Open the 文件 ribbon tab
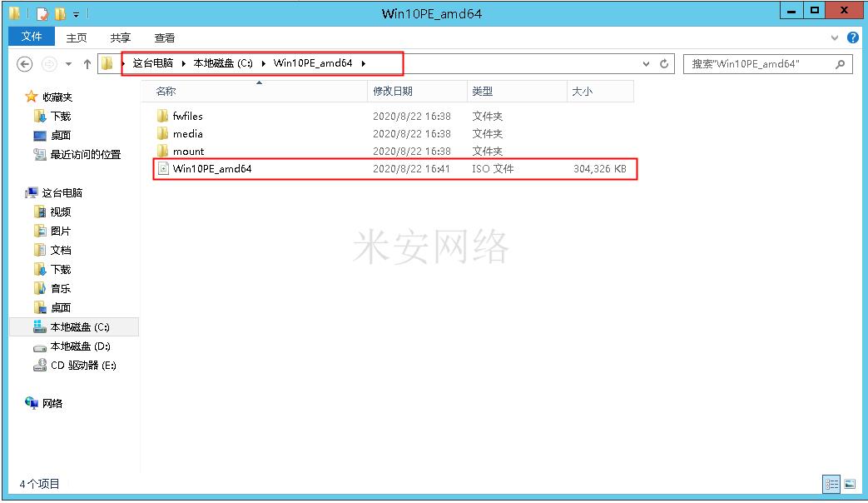 click(32, 37)
